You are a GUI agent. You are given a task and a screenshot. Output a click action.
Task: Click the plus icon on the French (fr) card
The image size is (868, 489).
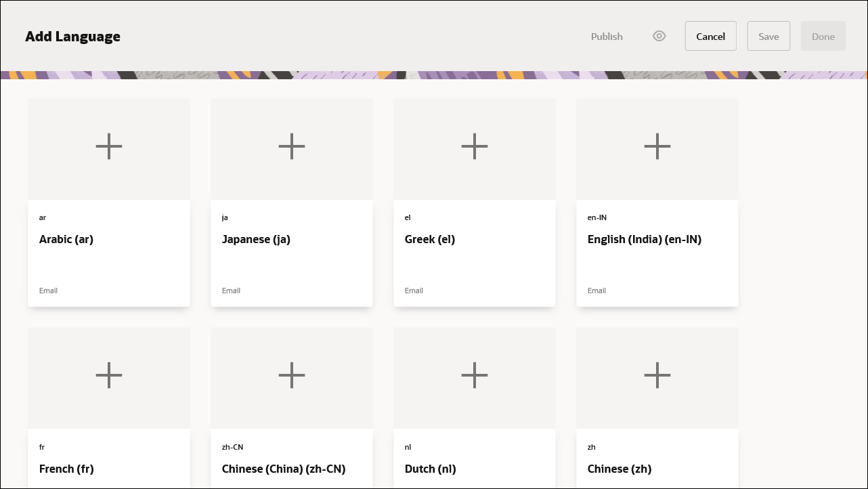[108, 375]
